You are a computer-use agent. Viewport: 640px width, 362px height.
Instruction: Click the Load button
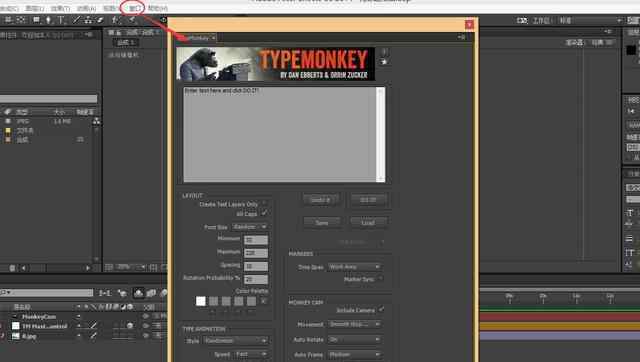coord(368,222)
